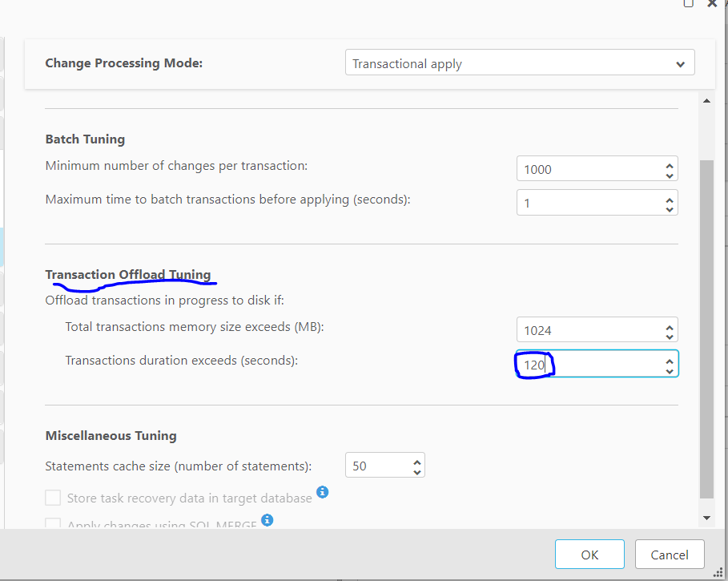
Task: Increase minimum number of changes per transaction
Action: pos(670,164)
